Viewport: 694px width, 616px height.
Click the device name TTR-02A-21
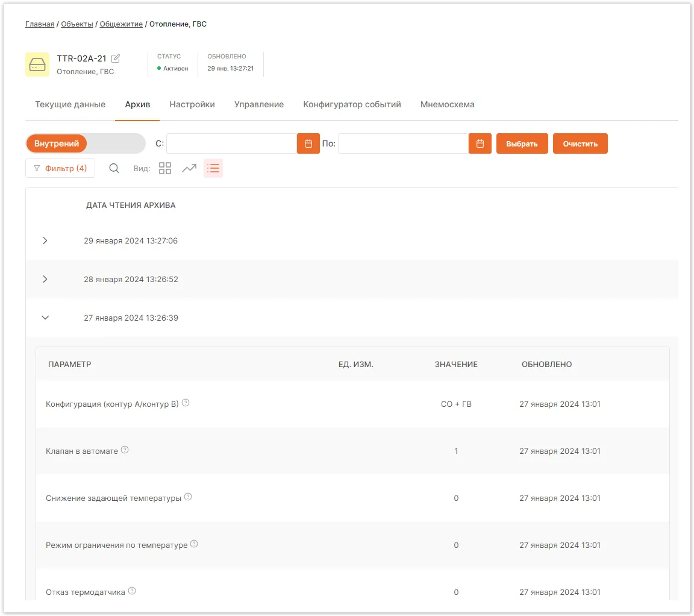coord(82,58)
